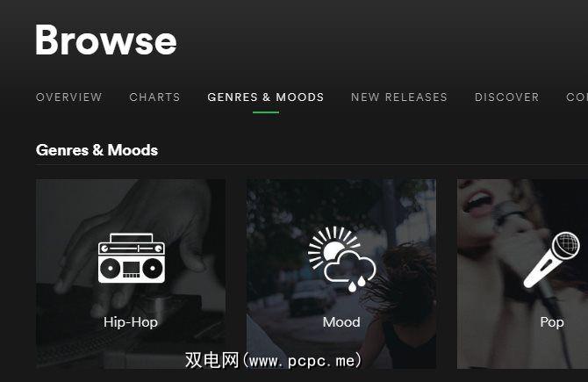Open the Hip-Hop tile with turntable photo

(131, 274)
